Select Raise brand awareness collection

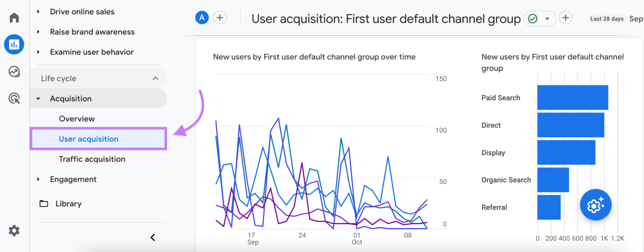coord(92,32)
